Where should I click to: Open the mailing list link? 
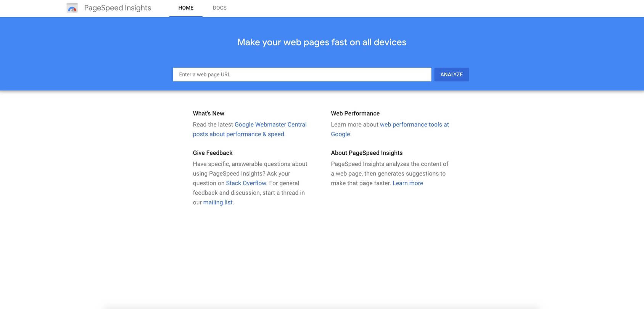coord(218,202)
